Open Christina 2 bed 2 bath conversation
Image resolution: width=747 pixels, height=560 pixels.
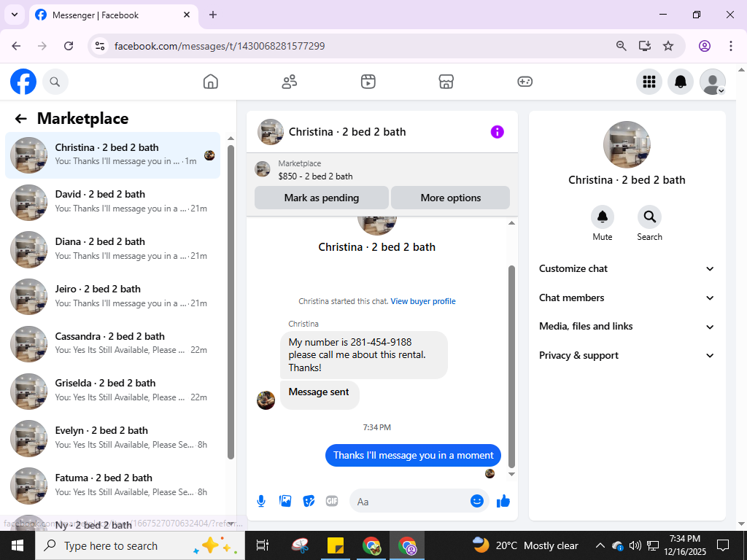click(x=112, y=155)
